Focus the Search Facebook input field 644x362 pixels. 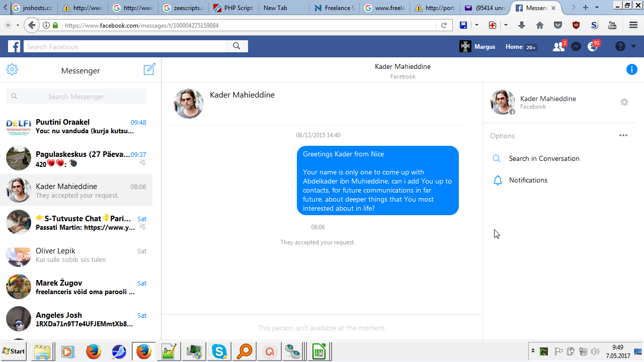(125, 47)
